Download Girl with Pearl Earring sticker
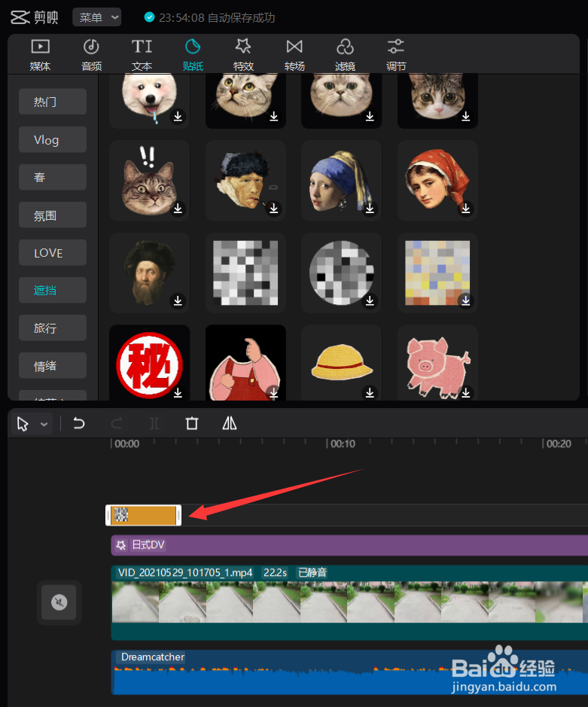 click(370, 209)
